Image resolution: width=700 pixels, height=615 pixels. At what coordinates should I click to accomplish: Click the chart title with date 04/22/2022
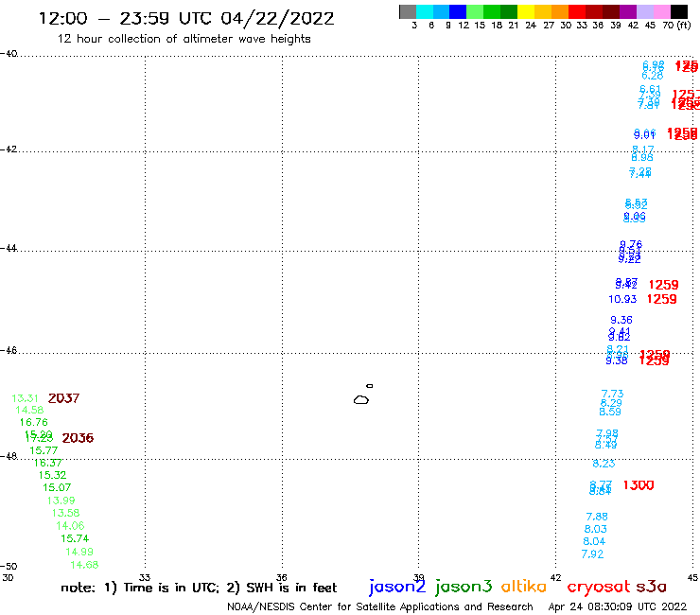click(x=186, y=19)
